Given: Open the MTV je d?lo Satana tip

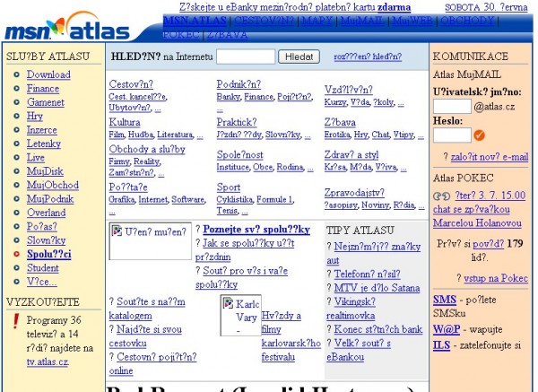Looking at the screenshot, I should pos(377,288).
